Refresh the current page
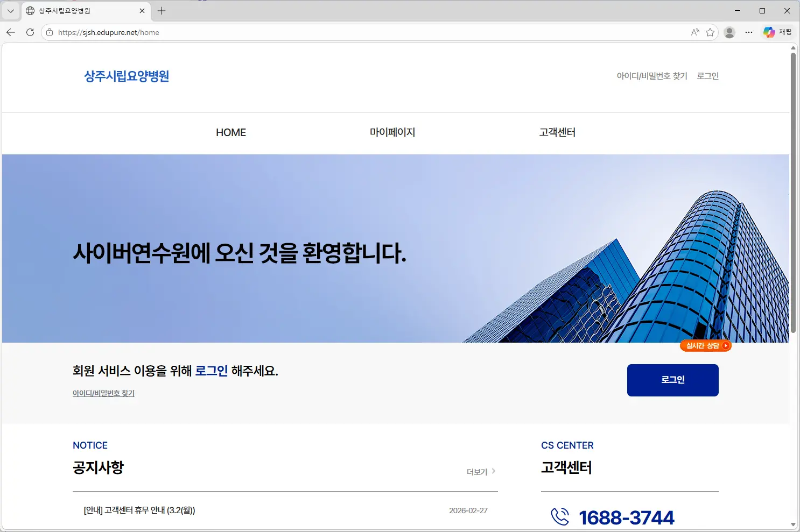The height and width of the screenshot is (532, 800). (x=30, y=32)
